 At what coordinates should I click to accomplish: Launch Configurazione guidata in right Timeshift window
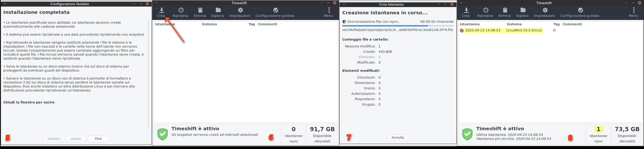coord(580,12)
